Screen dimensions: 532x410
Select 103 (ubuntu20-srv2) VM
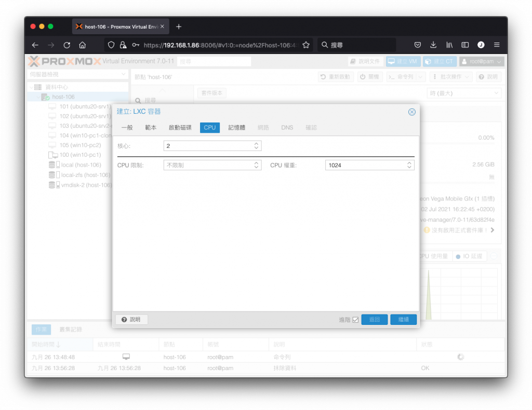coord(80,126)
